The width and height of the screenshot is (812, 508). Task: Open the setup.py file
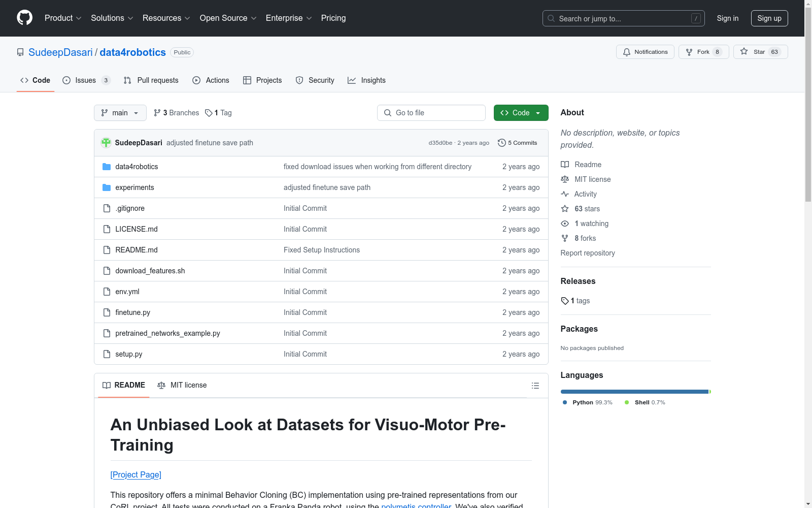tap(129, 354)
